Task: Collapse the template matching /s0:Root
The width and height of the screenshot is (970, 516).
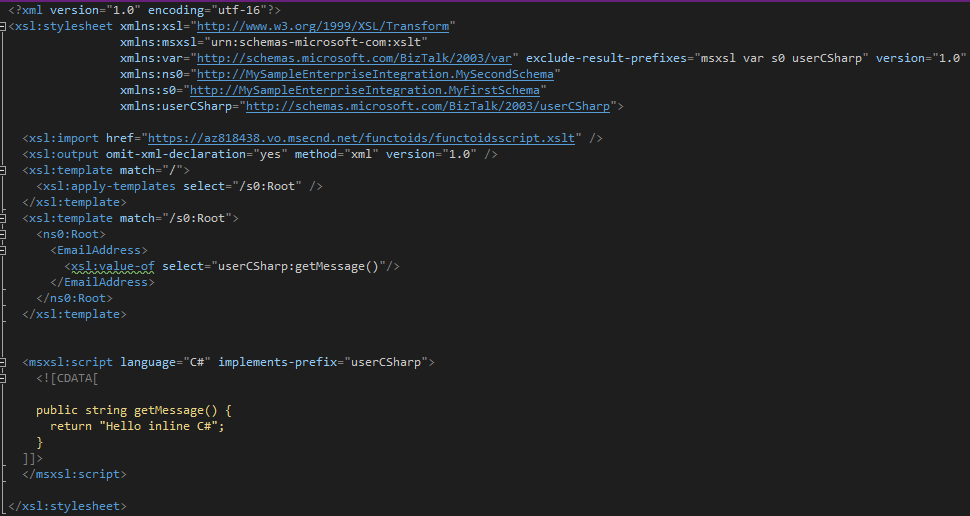Action: (4, 218)
